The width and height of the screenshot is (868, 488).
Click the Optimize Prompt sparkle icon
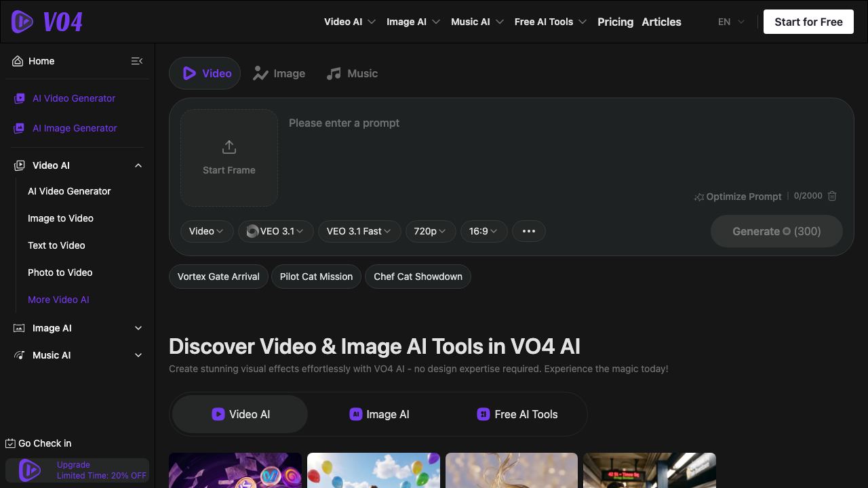699,197
